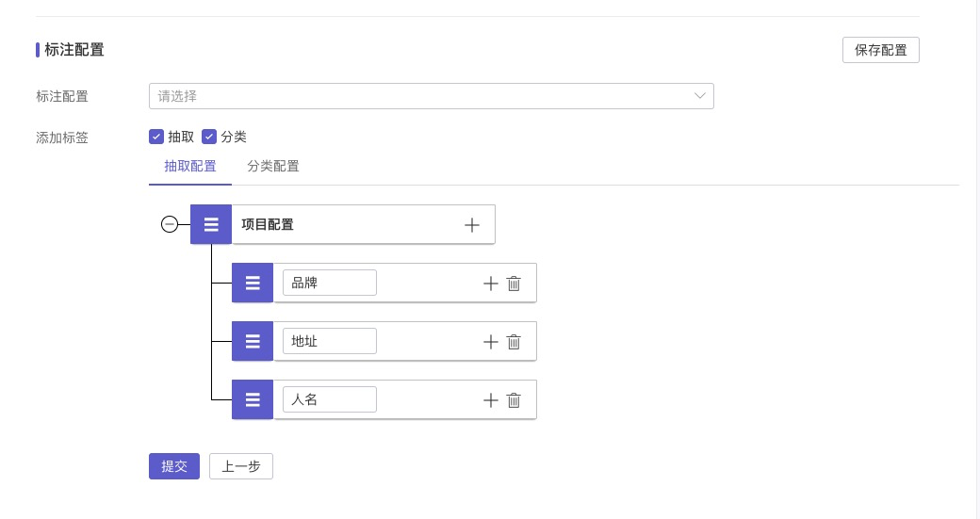Click the 地址 label name input field
This screenshot has height=519, width=980.
tap(330, 341)
